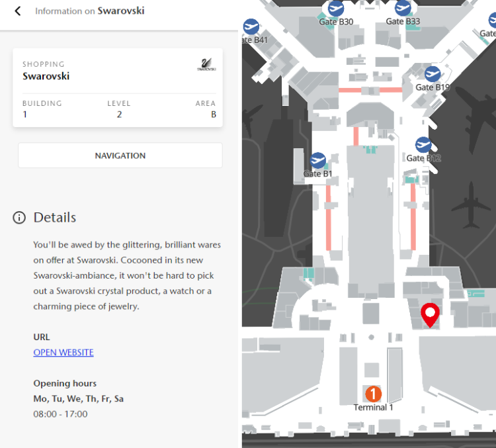Click the Details heading

click(55, 218)
